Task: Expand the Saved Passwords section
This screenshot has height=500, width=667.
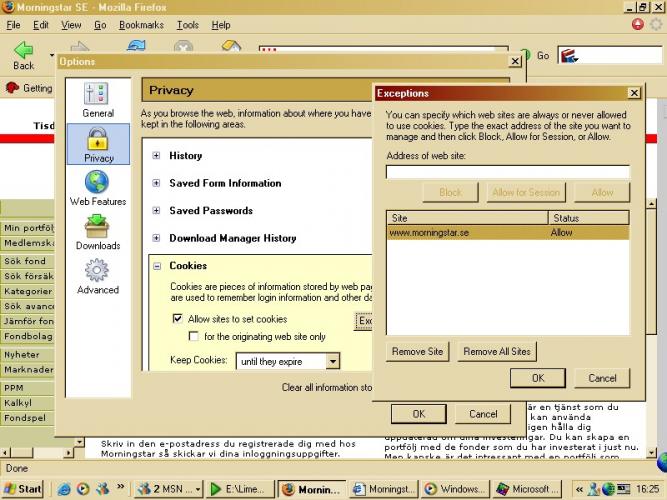Action: point(156,211)
